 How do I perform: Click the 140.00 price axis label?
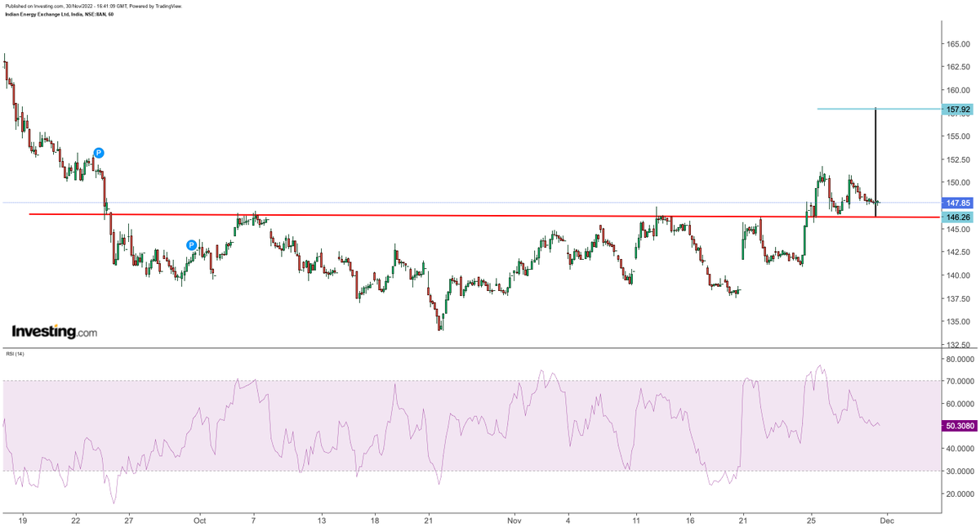pyautogui.click(x=958, y=275)
